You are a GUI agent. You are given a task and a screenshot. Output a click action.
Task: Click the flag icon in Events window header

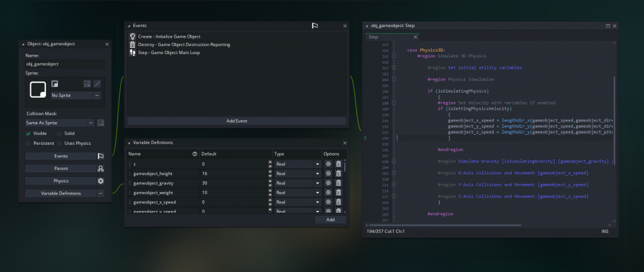(x=314, y=25)
